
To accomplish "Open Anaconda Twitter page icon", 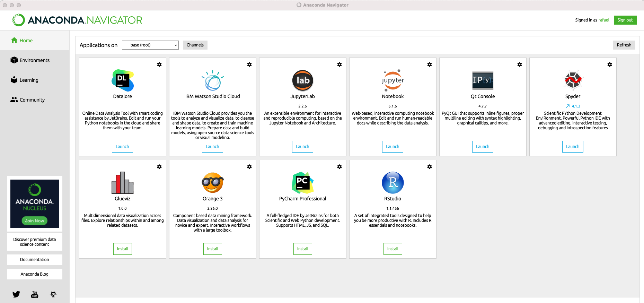I will (x=16, y=294).
